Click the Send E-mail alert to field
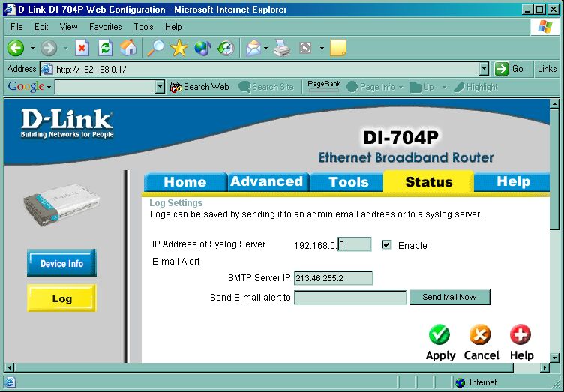Screen dimensions: 564x392 350,298
